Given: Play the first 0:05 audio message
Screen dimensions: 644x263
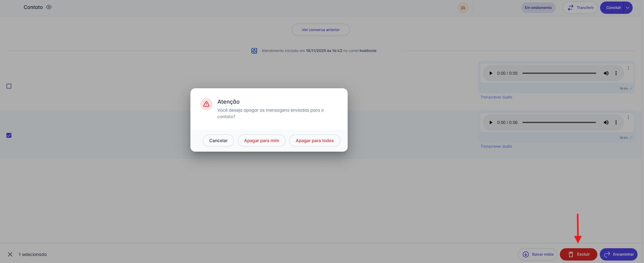Looking at the screenshot, I should tap(491, 73).
